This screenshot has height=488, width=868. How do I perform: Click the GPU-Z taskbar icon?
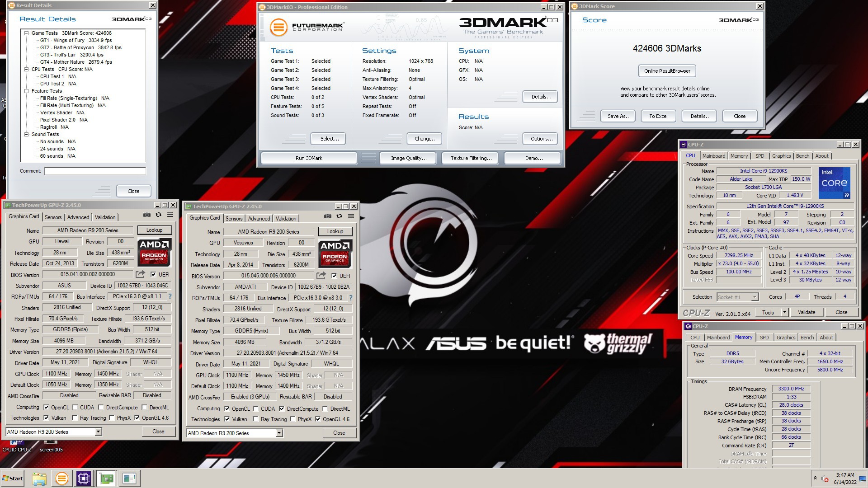click(x=107, y=479)
